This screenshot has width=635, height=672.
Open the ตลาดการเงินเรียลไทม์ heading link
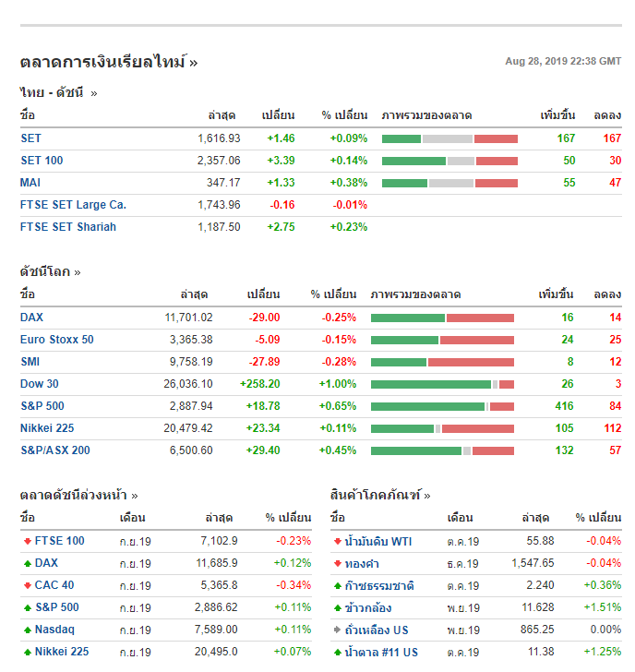coord(108,62)
